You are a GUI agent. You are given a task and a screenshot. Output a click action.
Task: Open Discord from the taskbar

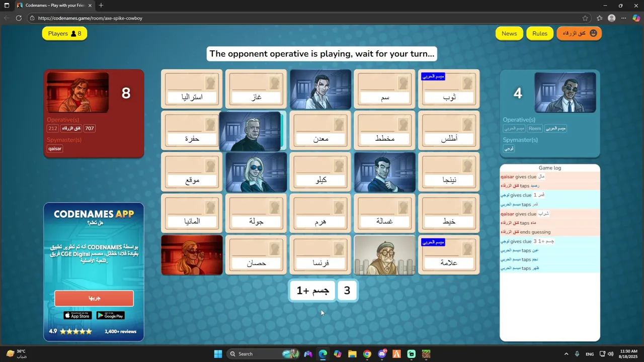[382, 354]
